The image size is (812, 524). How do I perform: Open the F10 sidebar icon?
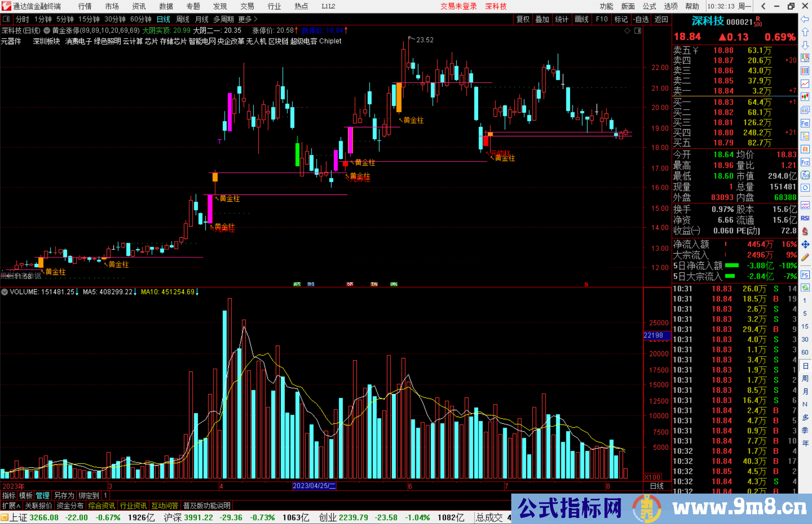pos(805,123)
